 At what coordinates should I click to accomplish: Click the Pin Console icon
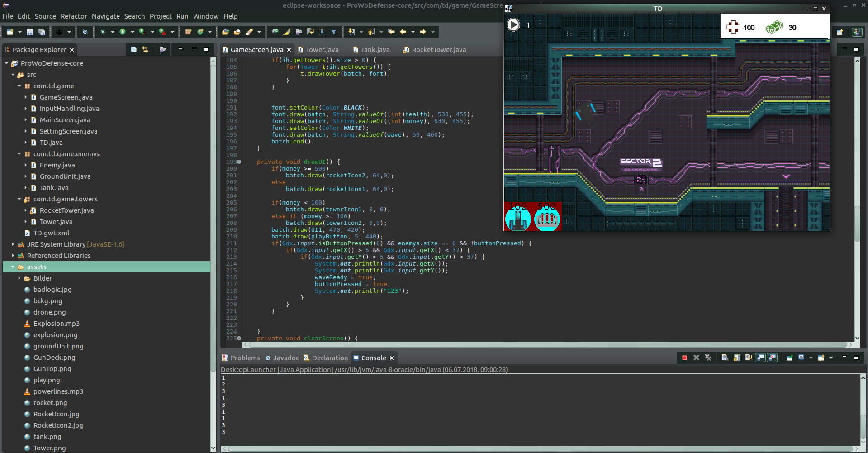pyautogui.click(x=789, y=358)
